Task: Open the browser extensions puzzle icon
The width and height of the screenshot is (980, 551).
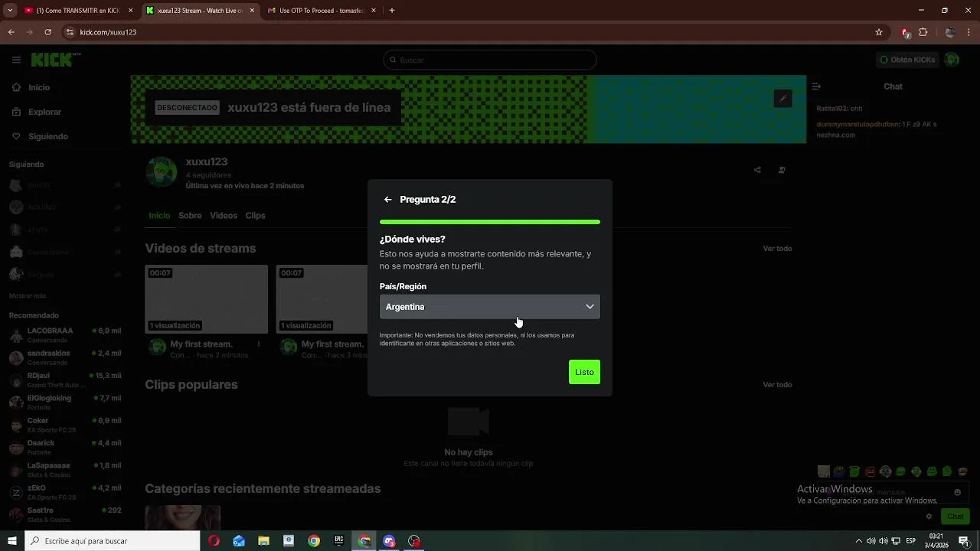Action: tap(923, 32)
